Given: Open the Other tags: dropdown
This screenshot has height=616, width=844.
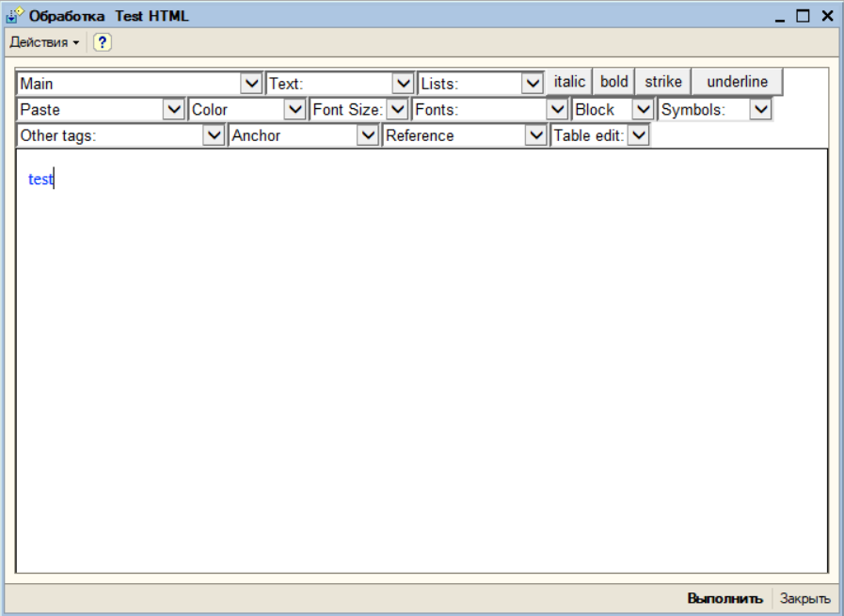Looking at the screenshot, I should coord(121,135).
